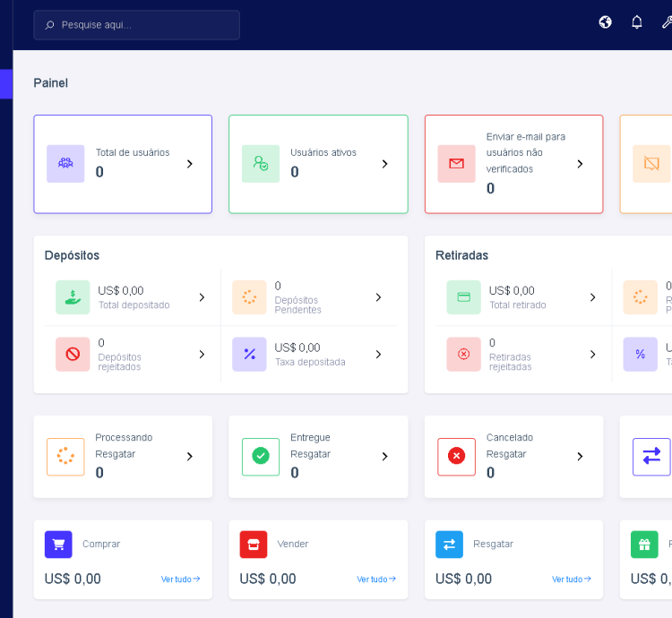
Task: Open Processando Resgatar chevron arrow
Action: click(x=189, y=457)
